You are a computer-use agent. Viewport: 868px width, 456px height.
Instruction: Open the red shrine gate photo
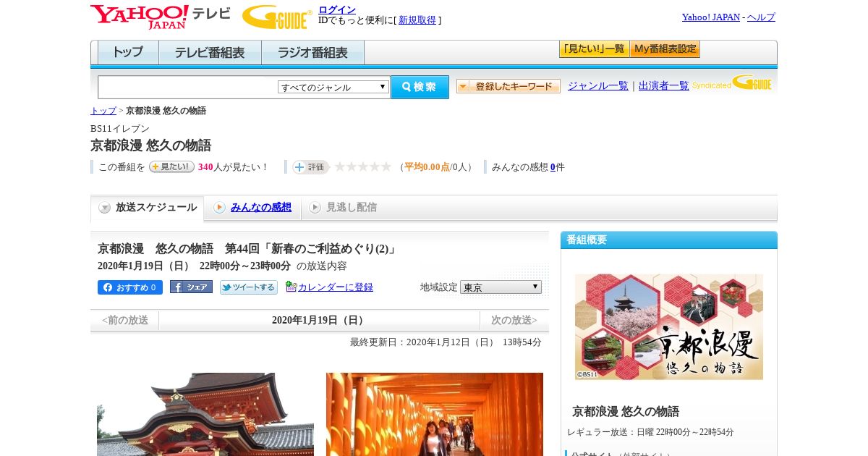point(205,414)
